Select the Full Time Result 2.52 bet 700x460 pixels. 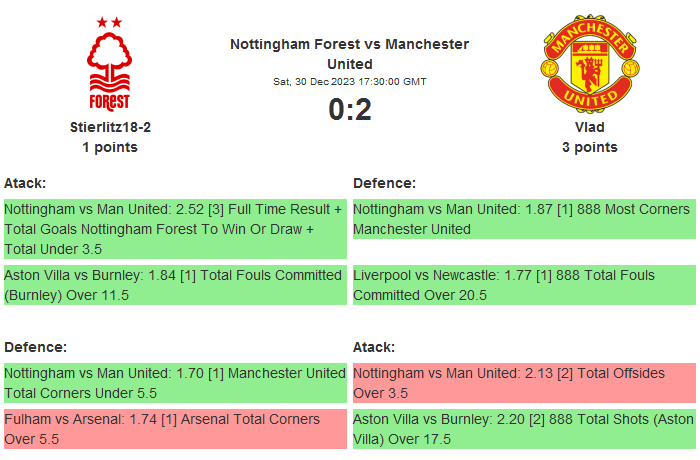click(174, 229)
